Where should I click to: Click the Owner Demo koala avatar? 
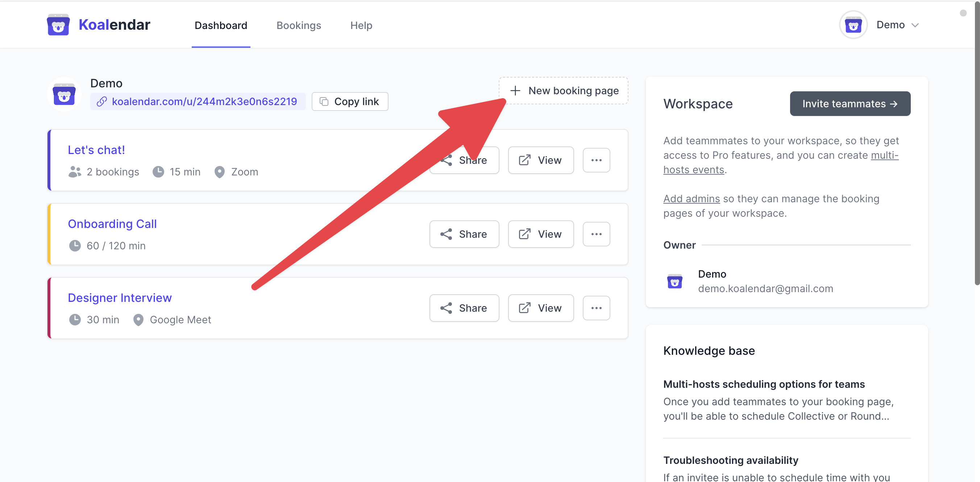click(674, 281)
